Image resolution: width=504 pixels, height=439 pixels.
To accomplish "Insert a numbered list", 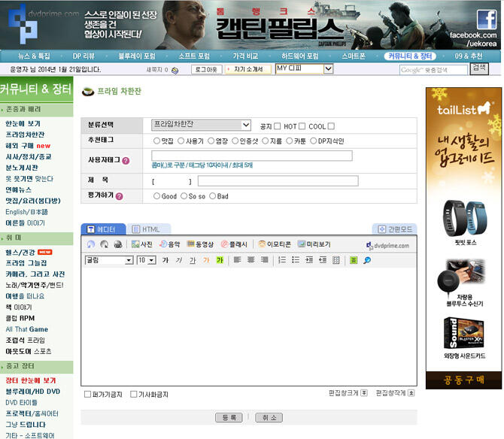I will [282, 260].
